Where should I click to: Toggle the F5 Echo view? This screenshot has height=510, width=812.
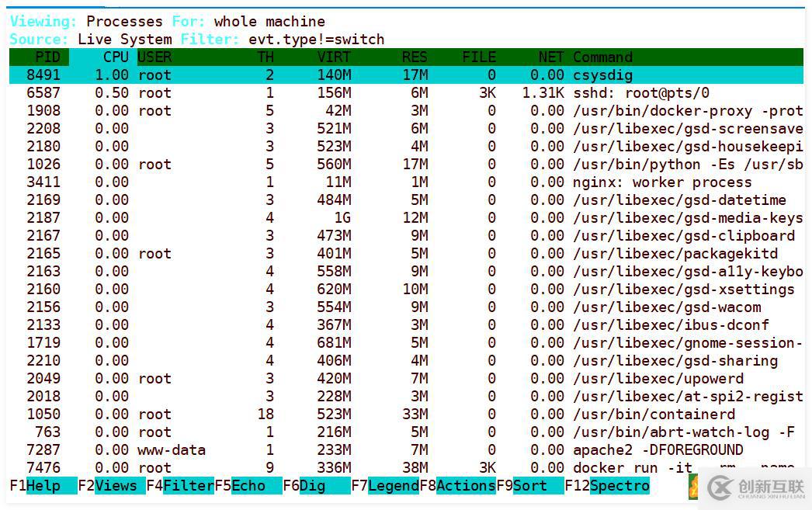248,486
